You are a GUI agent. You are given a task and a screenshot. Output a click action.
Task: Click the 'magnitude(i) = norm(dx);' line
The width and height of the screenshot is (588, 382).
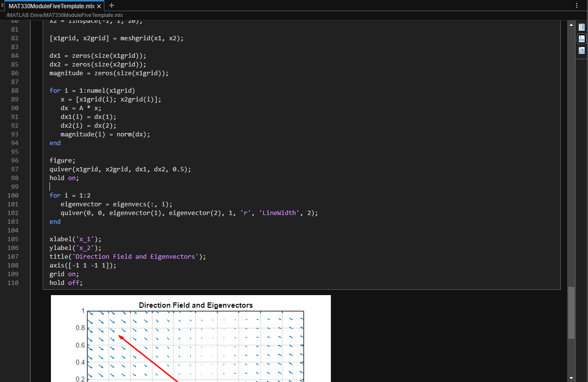click(x=105, y=134)
